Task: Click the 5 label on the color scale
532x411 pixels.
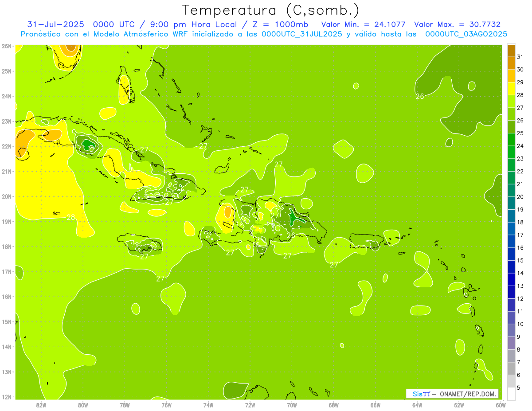Action: point(519,388)
